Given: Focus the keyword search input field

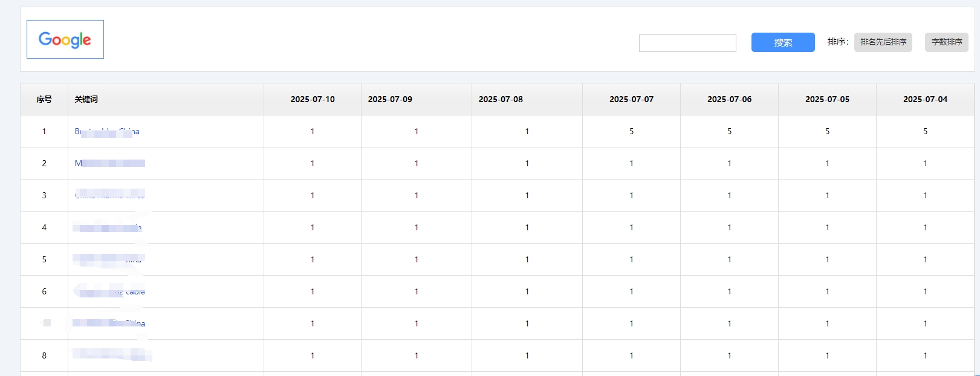Looking at the screenshot, I should point(687,43).
